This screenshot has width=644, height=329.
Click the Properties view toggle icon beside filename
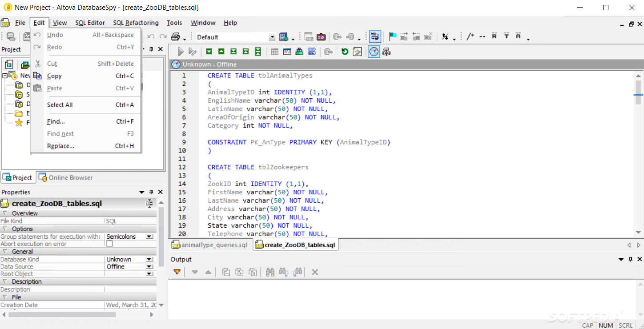(x=150, y=204)
